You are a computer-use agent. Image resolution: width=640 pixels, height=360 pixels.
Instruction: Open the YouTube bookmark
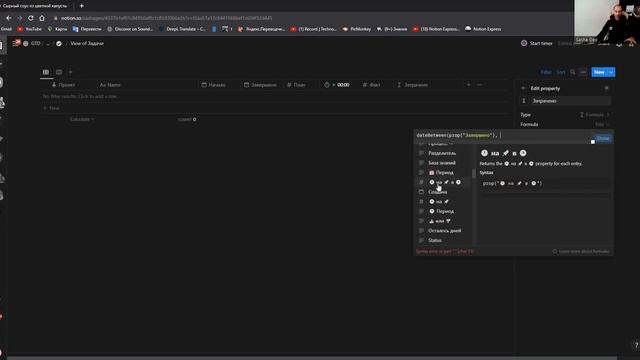29,29
